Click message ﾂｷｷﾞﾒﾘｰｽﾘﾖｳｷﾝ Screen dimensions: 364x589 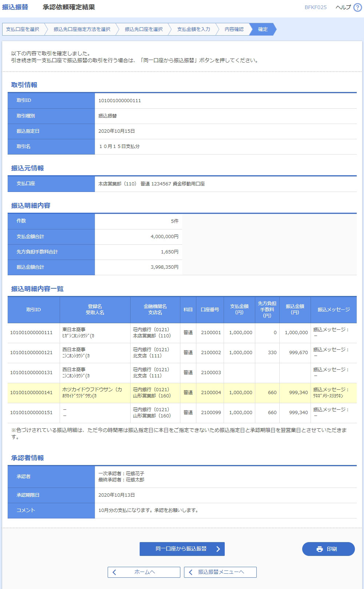click(328, 396)
